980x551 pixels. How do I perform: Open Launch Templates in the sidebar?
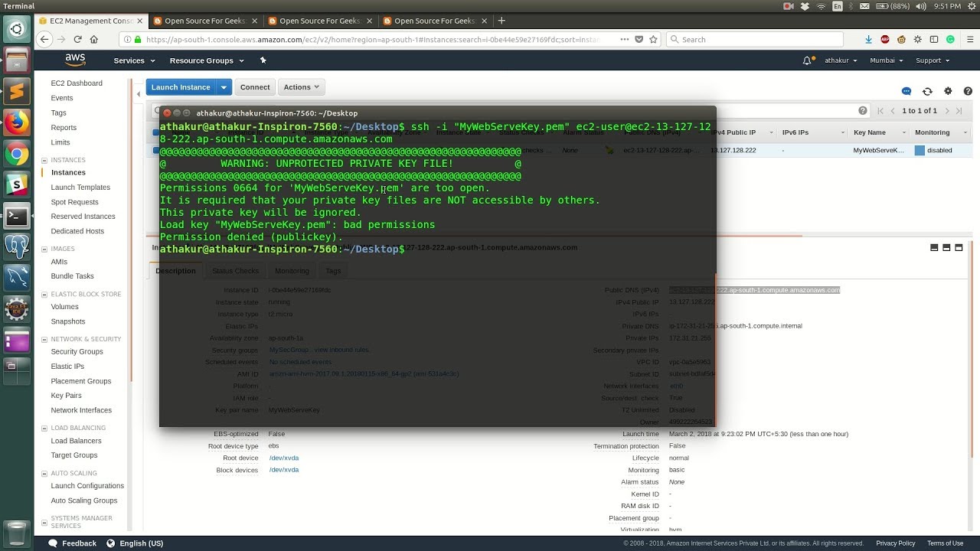pos(80,187)
